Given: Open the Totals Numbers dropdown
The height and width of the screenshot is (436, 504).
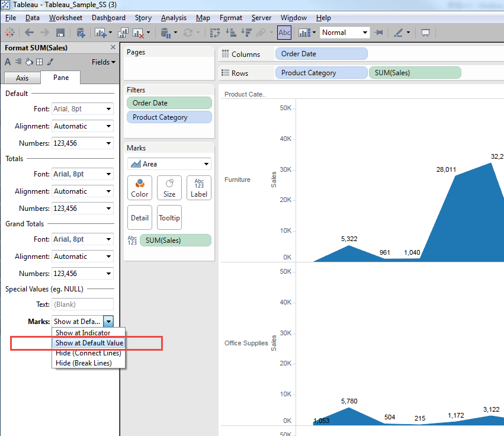Looking at the screenshot, I should coord(82,209).
